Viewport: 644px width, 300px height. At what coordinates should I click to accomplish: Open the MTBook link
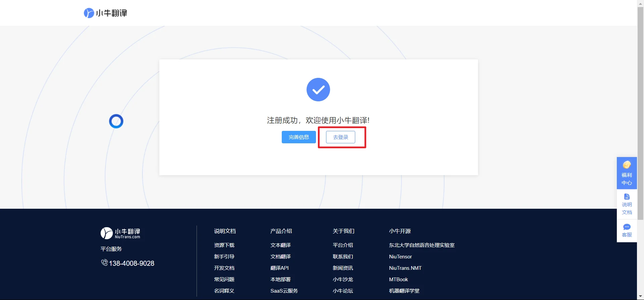398,280
